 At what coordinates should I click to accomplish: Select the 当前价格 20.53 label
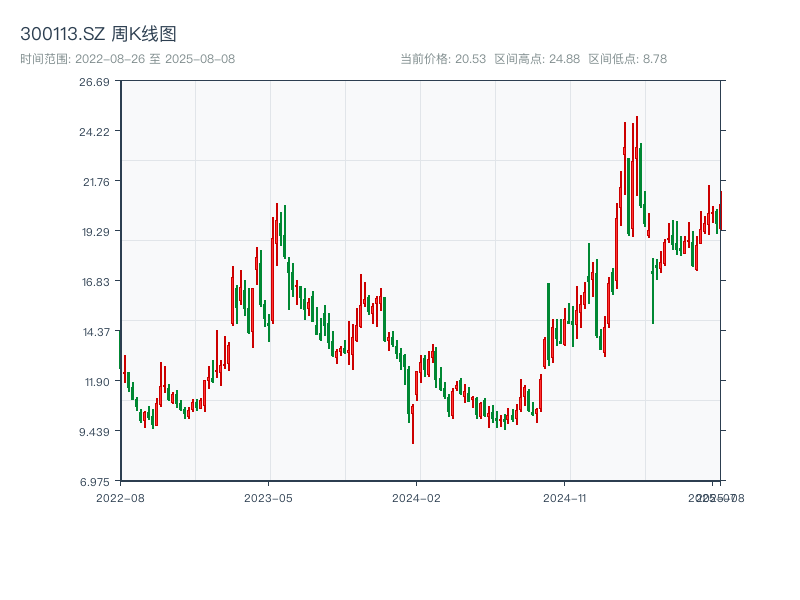443,59
